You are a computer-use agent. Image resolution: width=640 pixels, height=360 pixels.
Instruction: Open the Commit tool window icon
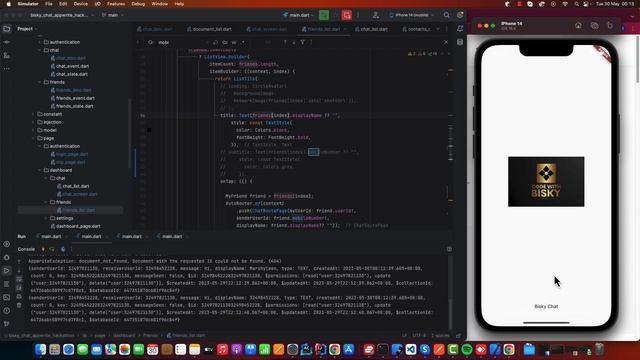pyautogui.click(x=7, y=42)
